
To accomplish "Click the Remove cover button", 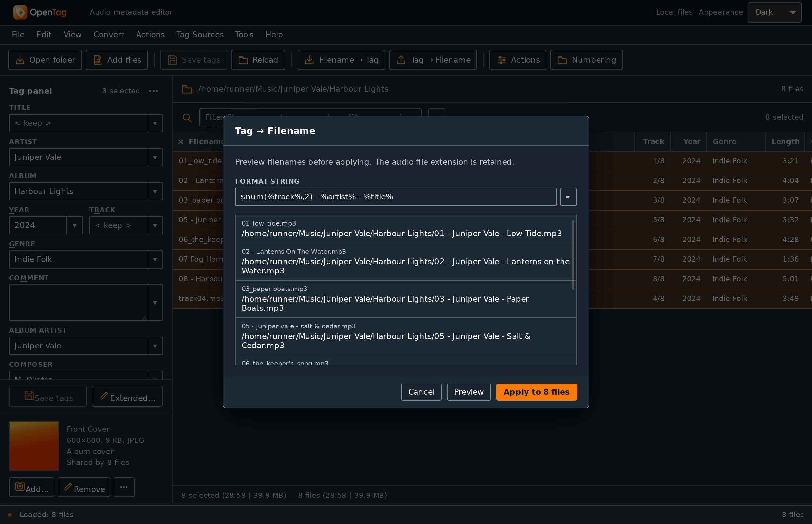I will coord(84,487).
